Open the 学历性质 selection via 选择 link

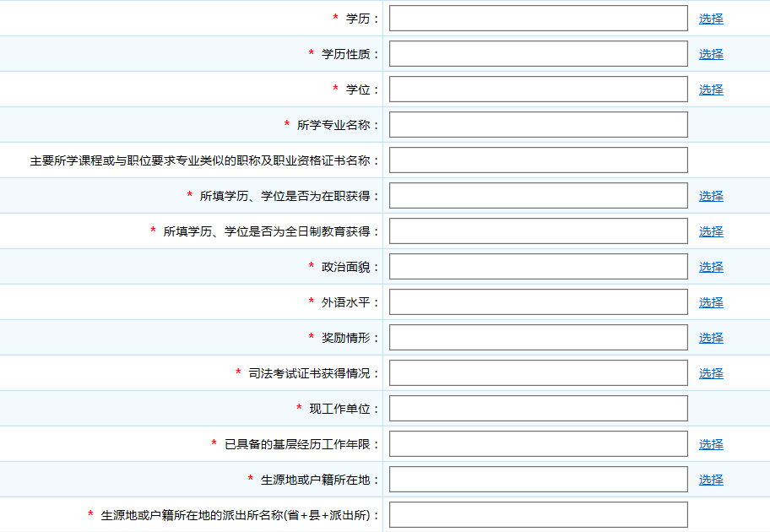[x=712, y=53]
